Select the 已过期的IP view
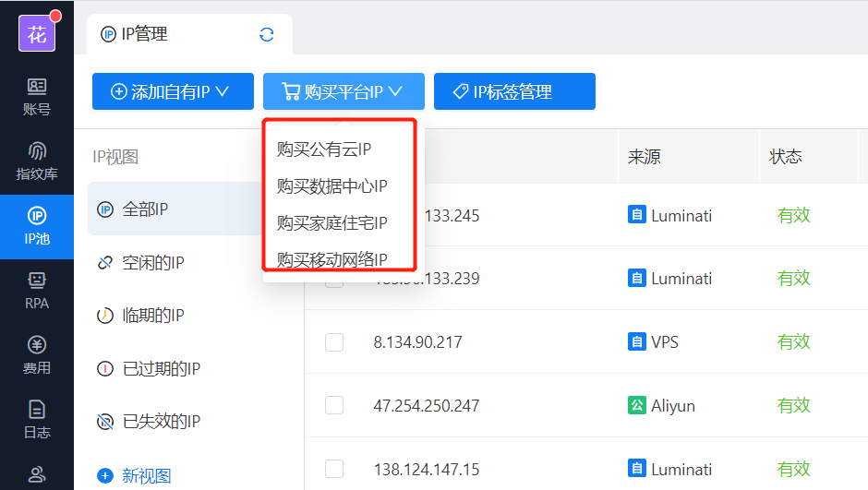 [161, 369]
